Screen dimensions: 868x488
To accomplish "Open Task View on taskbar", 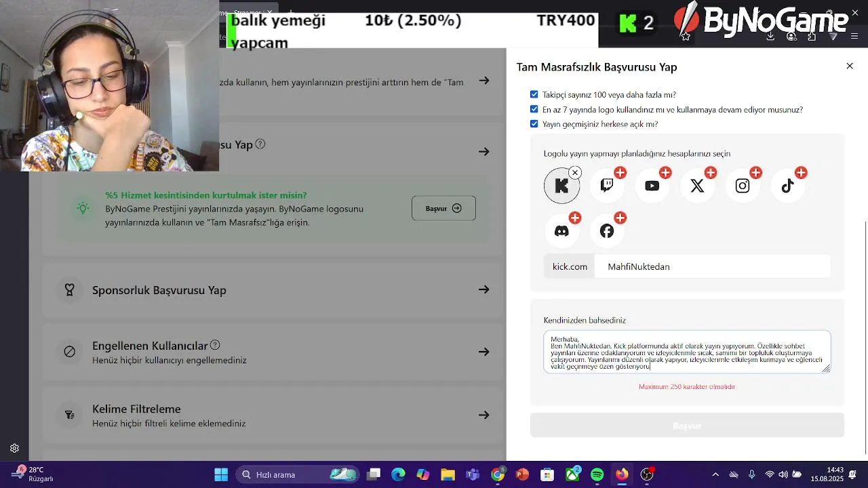I will tap(374, 474).
